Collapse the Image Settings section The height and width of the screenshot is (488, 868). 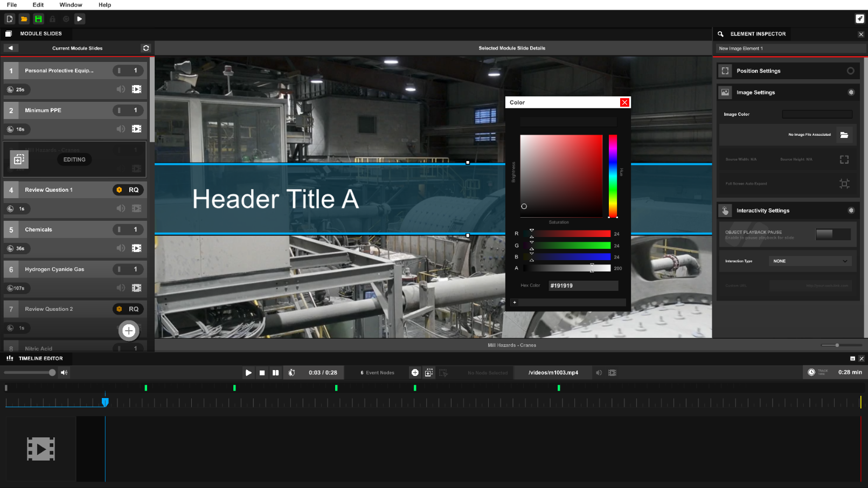click(x=851, y=93)
